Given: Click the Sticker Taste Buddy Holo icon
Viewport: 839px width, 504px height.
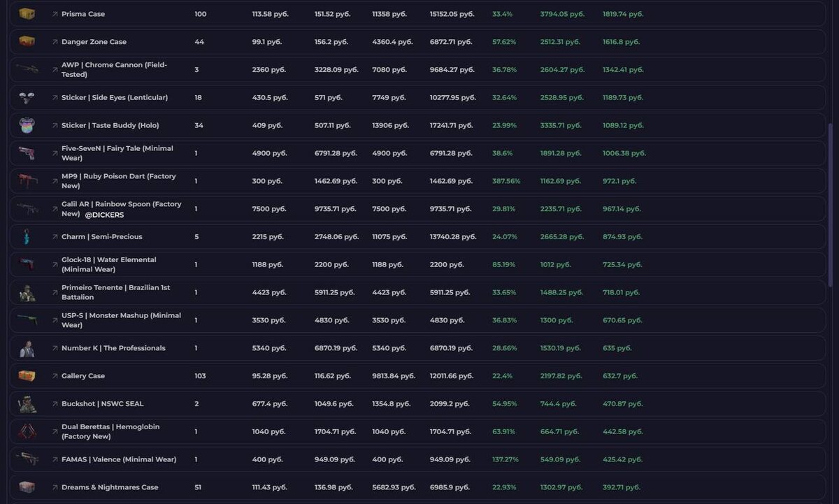Looking at the screenshot, I should (27, 126).
